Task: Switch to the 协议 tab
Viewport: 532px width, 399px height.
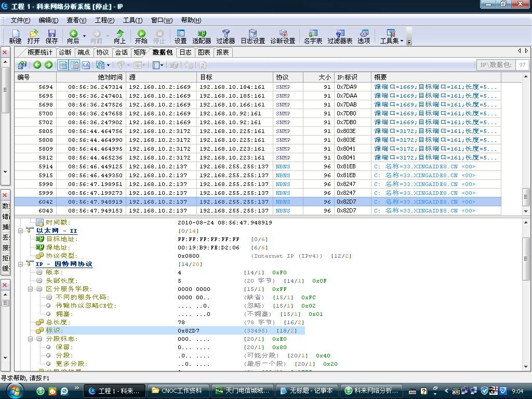Action: pos(102,52)
